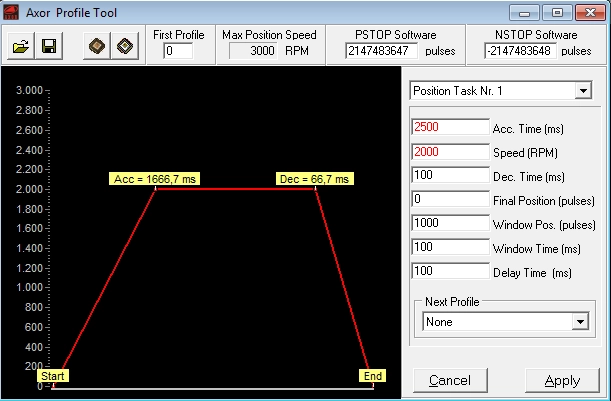Apply the profile settings

[x=562, y=380]
